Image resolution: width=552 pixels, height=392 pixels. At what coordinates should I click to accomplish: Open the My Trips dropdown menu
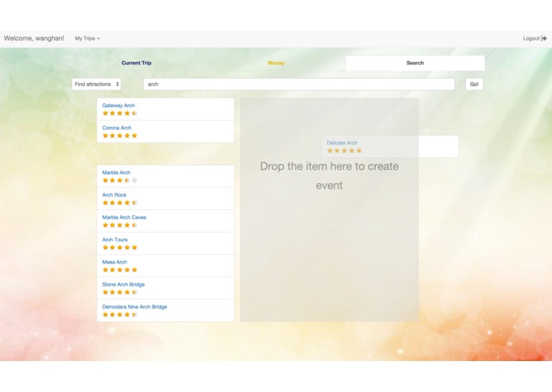coord(87,38)
